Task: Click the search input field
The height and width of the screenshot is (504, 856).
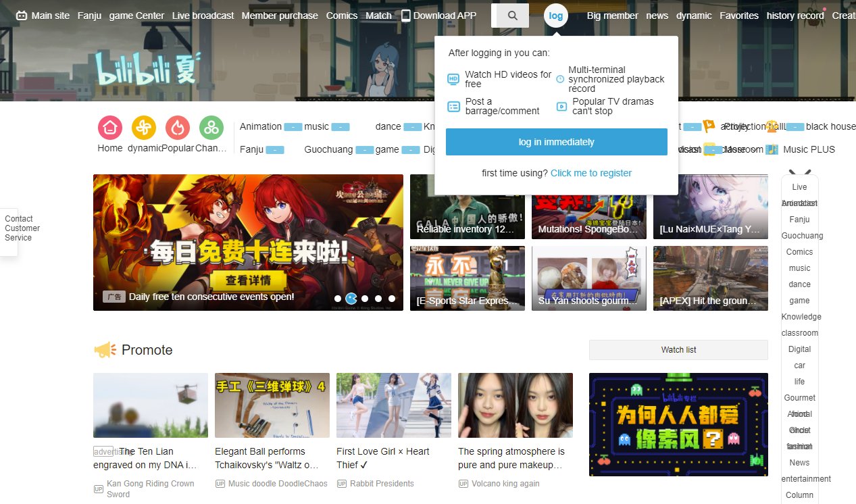Action: 494,16
